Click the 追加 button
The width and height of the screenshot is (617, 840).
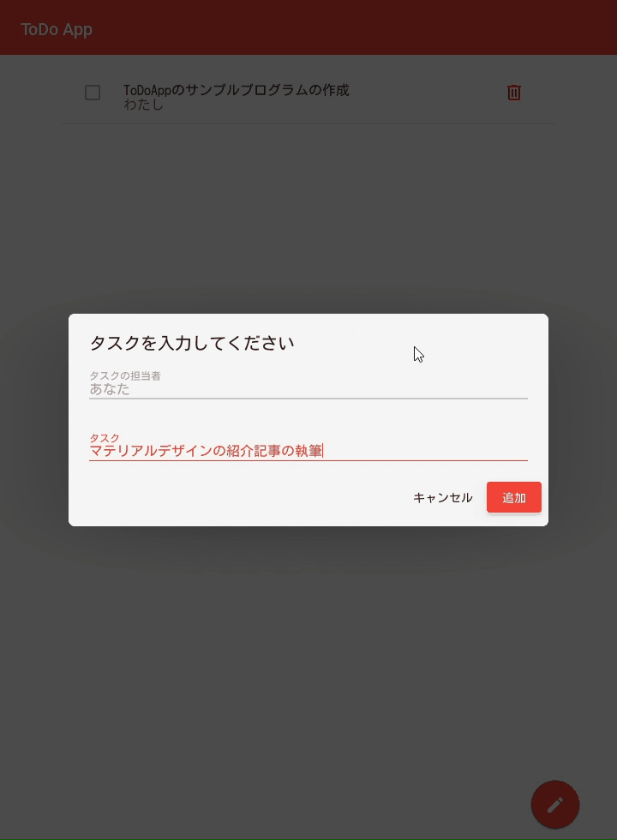(513, 497)
